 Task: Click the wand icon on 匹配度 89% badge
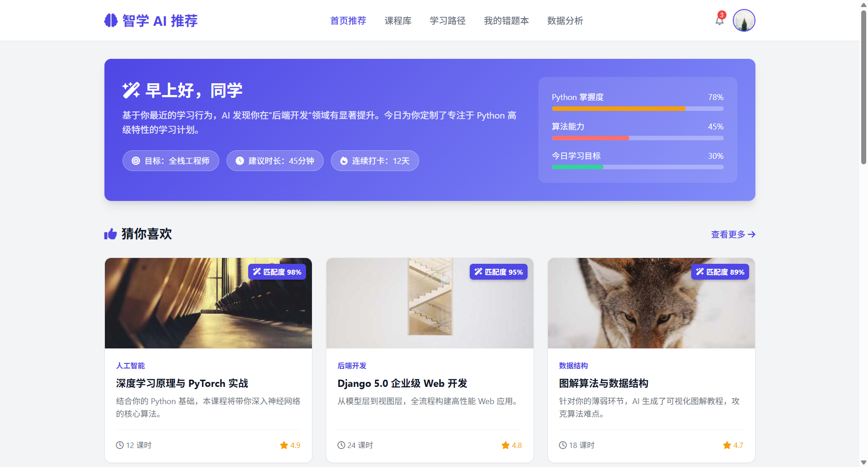click(x=700, y=272)
